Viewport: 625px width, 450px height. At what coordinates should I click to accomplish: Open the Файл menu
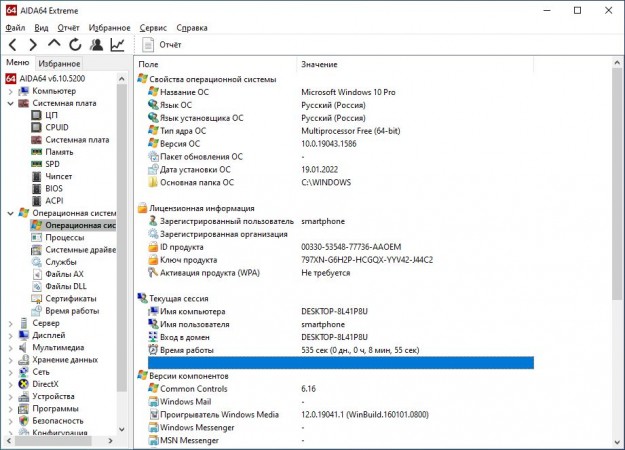[15, 28]
